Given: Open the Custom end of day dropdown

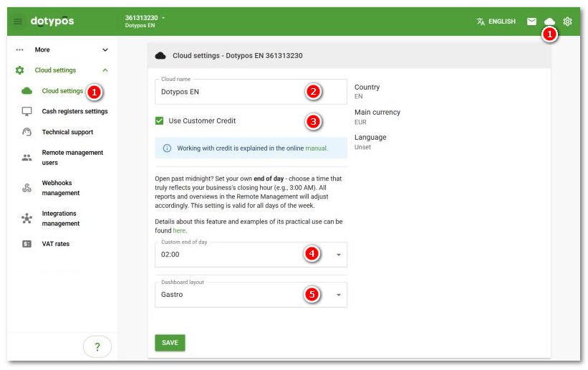Looking at the screenshot, I should pos(251,255).
